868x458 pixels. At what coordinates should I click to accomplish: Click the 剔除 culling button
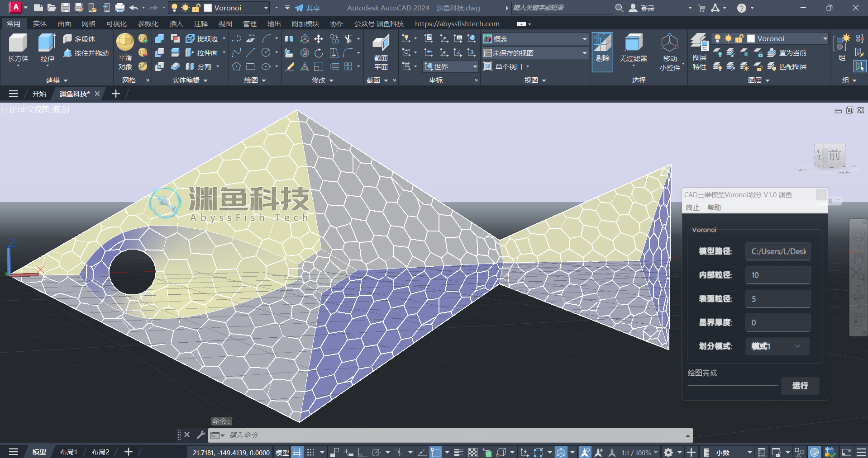click(x=602, y=52)
